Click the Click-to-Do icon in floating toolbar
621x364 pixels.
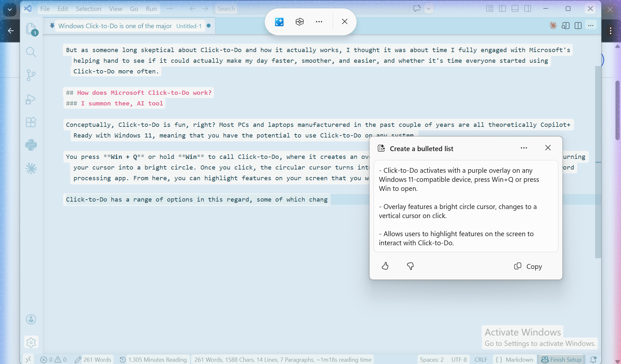tap(279, 22)
